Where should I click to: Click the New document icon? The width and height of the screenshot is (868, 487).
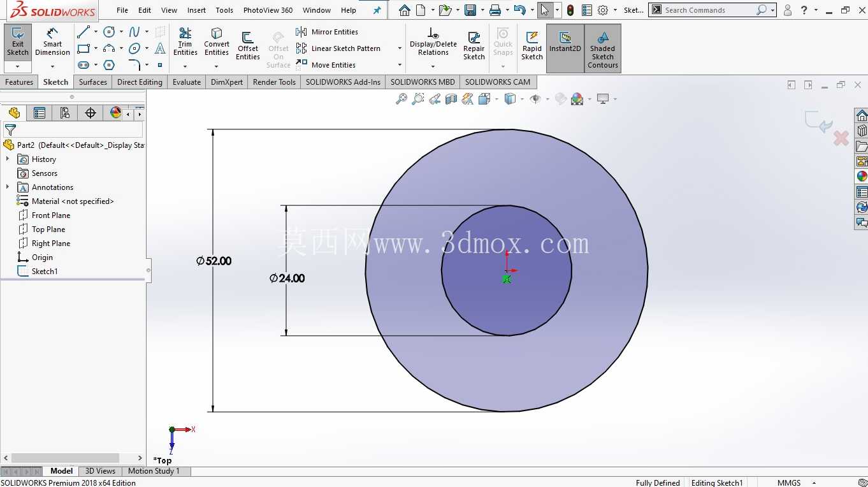click(x=421, y=10)
